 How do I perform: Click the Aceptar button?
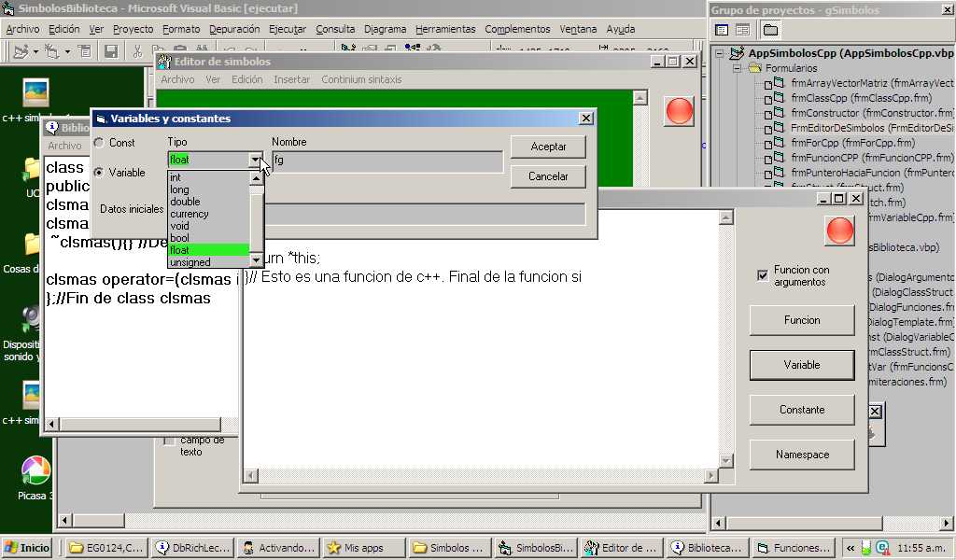pyautogui.click(x=548, y=147)
